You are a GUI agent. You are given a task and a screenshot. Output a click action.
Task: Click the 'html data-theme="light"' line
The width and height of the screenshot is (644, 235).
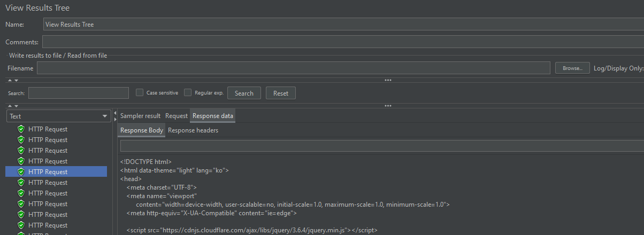pos(174,170)
